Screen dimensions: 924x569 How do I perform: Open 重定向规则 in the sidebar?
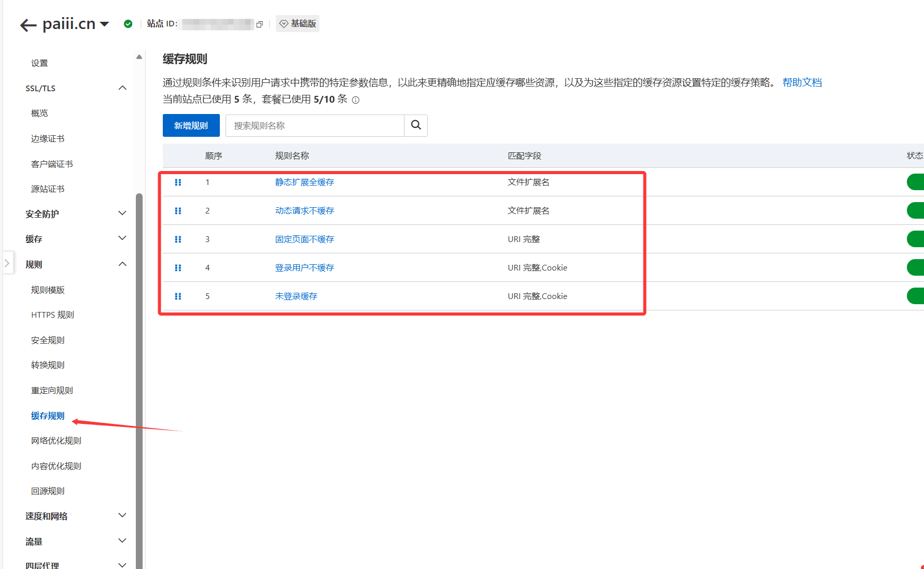click(x=52, y=390)
